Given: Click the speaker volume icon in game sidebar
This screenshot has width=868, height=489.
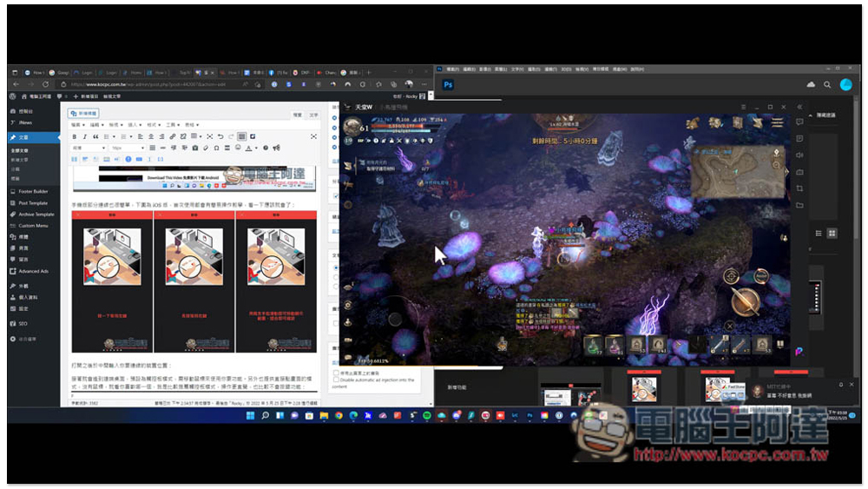Looking at the screenshot, I should coord(799,155).
